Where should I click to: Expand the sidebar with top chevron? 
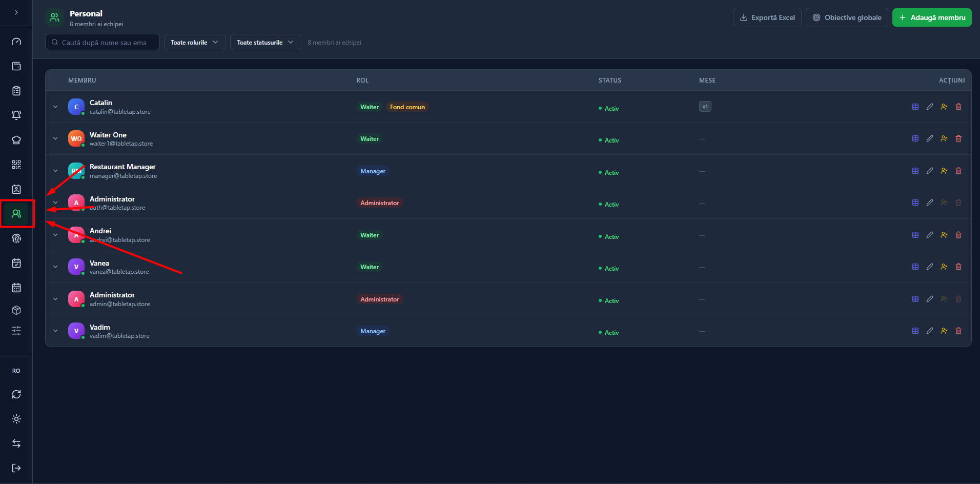[16, 12]
